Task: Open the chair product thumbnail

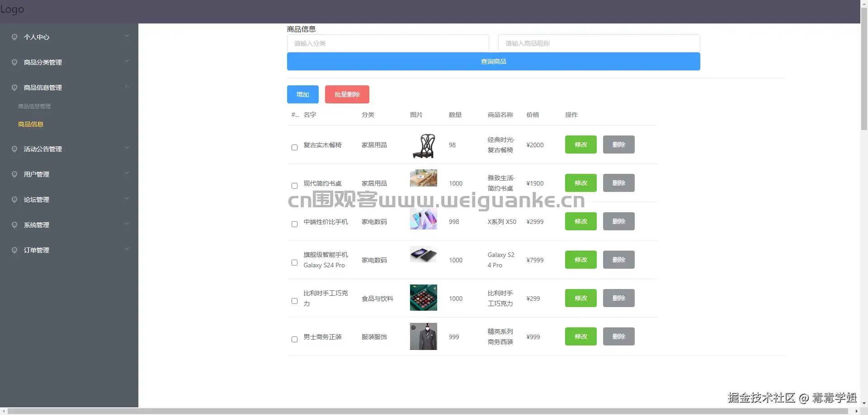Action: (424, 145)
